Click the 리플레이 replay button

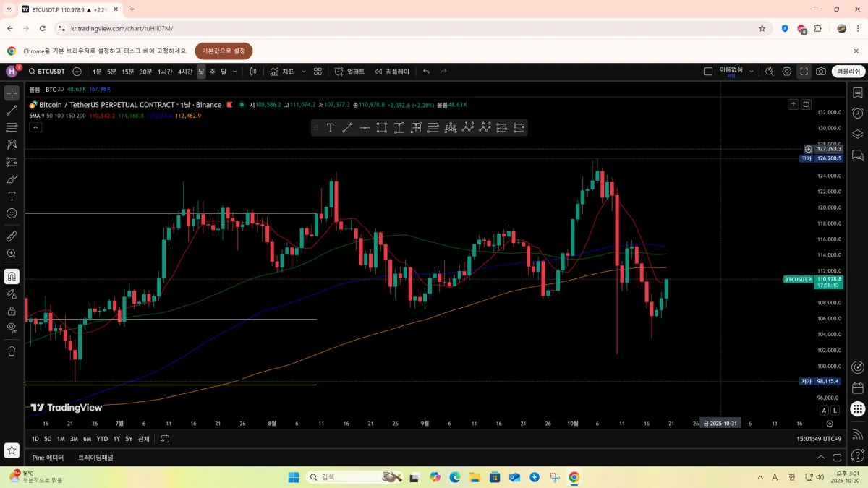pos(392,72)
